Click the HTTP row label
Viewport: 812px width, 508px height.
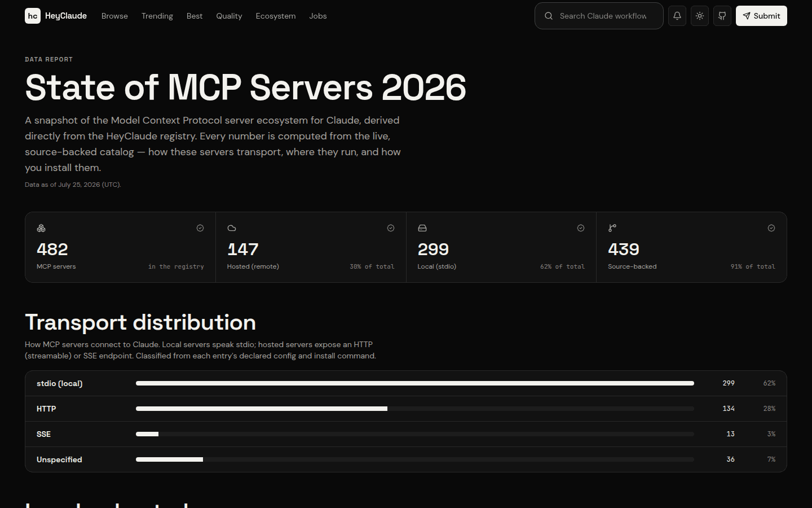(46, 409)
